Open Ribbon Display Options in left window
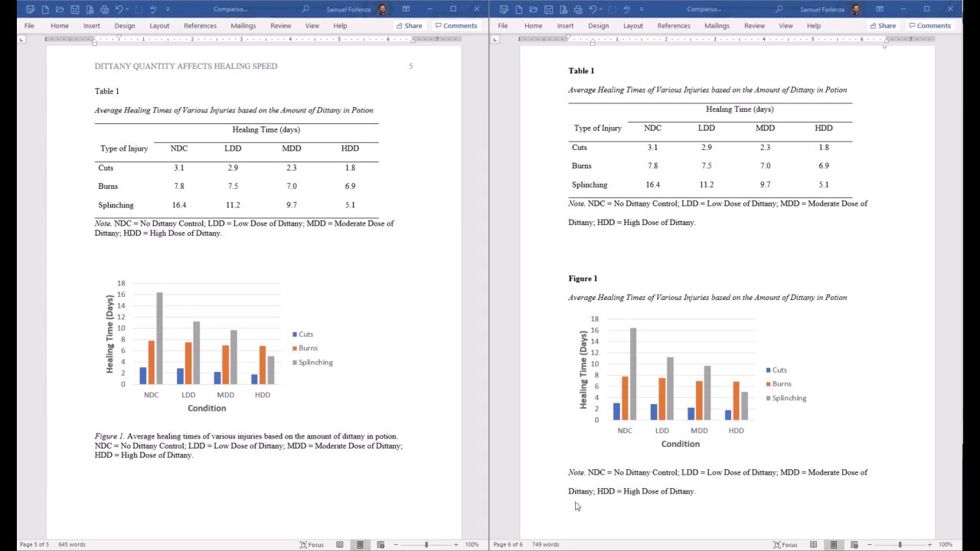 pyautogui.click(x=407, y=9)
